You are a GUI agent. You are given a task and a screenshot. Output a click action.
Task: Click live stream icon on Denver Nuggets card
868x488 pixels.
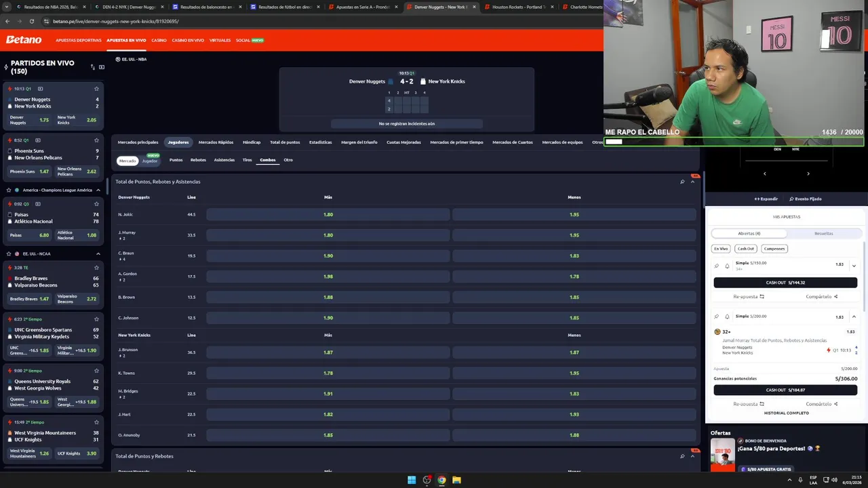(x=40, y=89)
